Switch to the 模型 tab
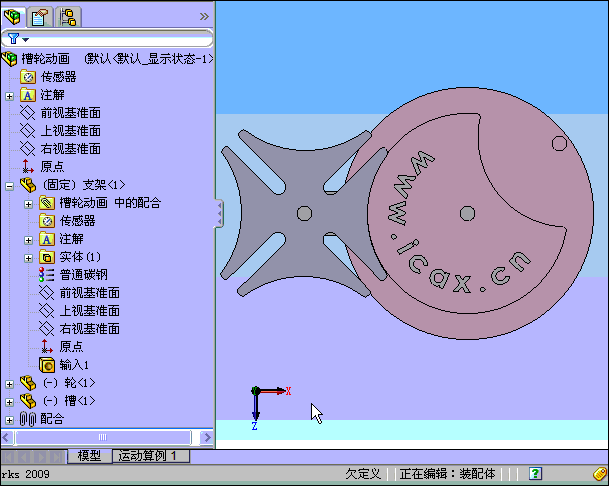609x486 pixels. tap(89, 456)
